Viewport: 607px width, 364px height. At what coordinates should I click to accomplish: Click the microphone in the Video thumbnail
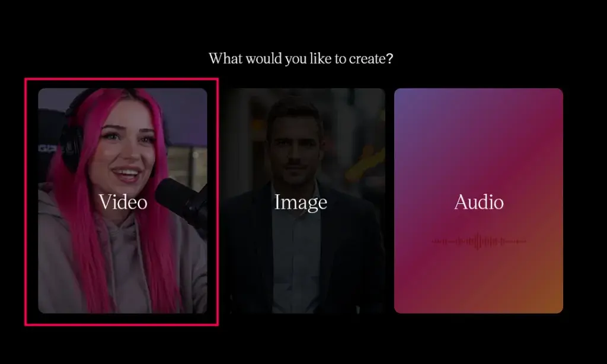178,196
